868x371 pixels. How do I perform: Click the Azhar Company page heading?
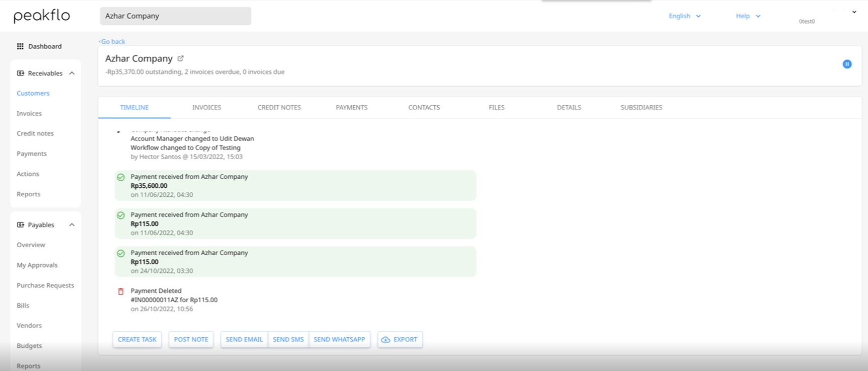139,58
